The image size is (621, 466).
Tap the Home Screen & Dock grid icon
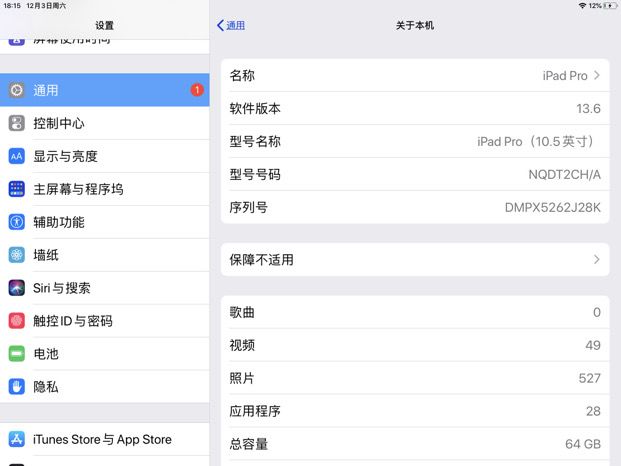(x=16, y=189)
